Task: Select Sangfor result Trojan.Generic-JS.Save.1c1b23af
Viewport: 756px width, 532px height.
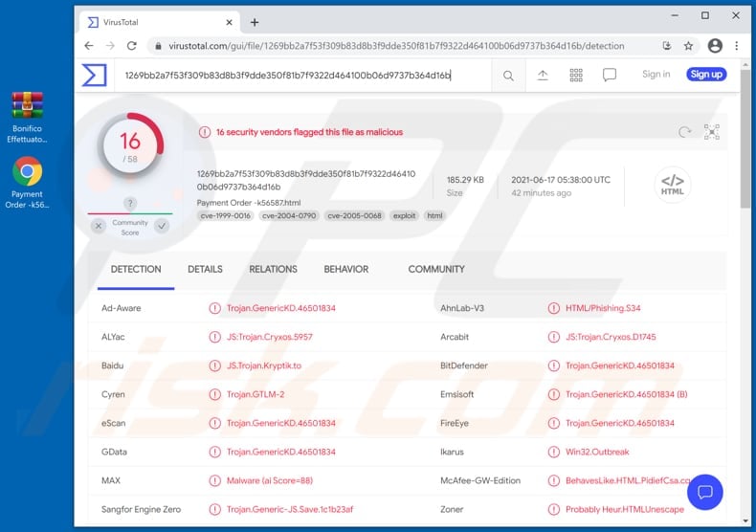Action: point(290,509)
